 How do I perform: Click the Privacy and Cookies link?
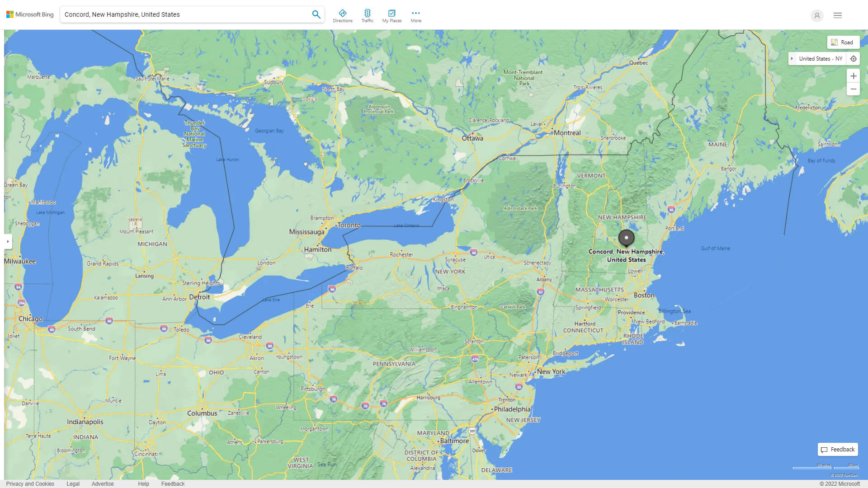coord(30,484)
